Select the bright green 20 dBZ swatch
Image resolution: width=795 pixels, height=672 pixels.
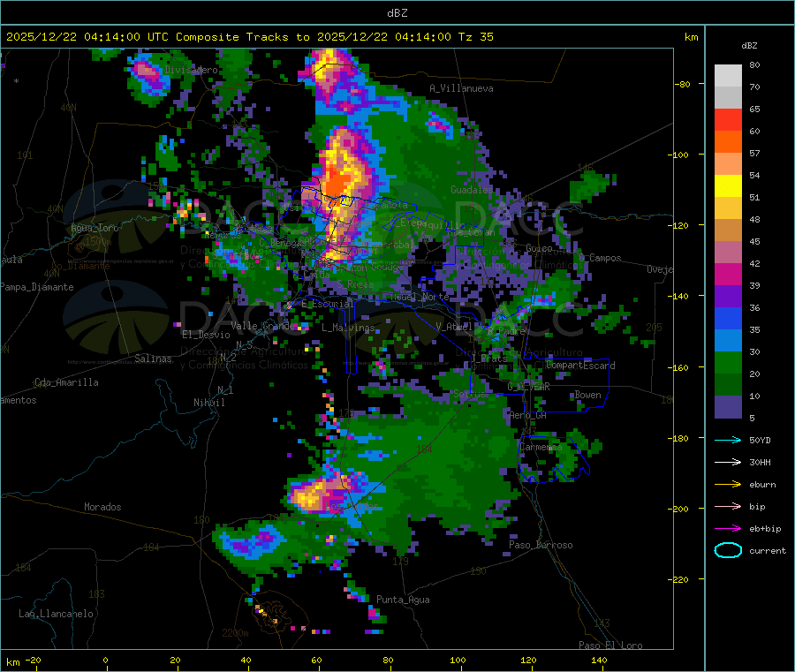[728, 363]
